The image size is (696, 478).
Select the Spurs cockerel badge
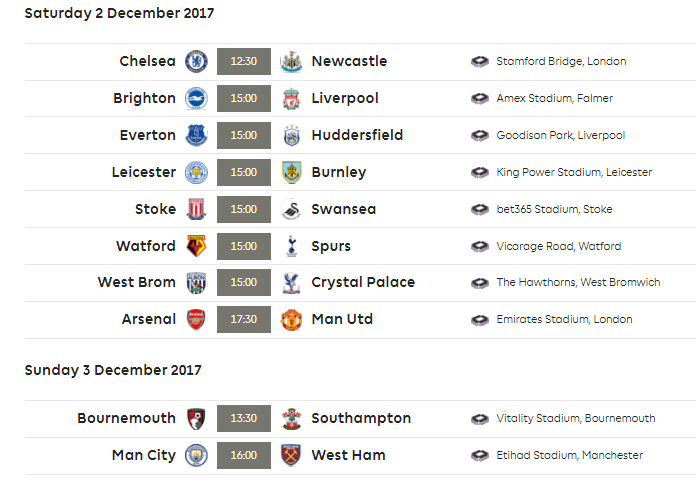pyautogui.click(x=292, y=246)
